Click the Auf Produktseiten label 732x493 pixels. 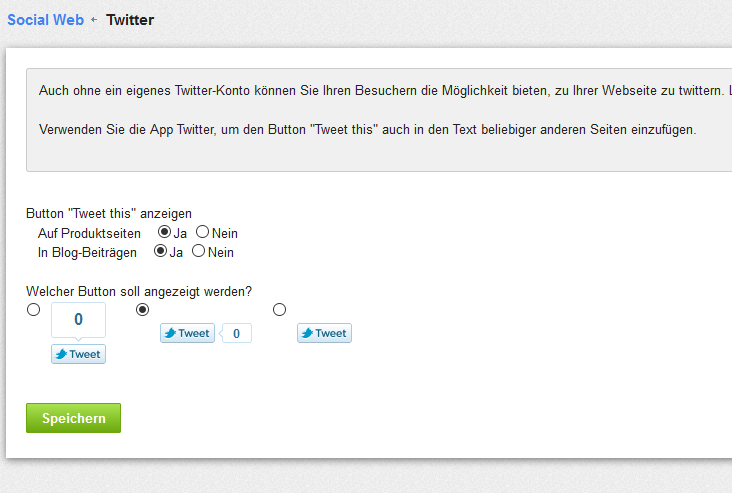(89, 233)
